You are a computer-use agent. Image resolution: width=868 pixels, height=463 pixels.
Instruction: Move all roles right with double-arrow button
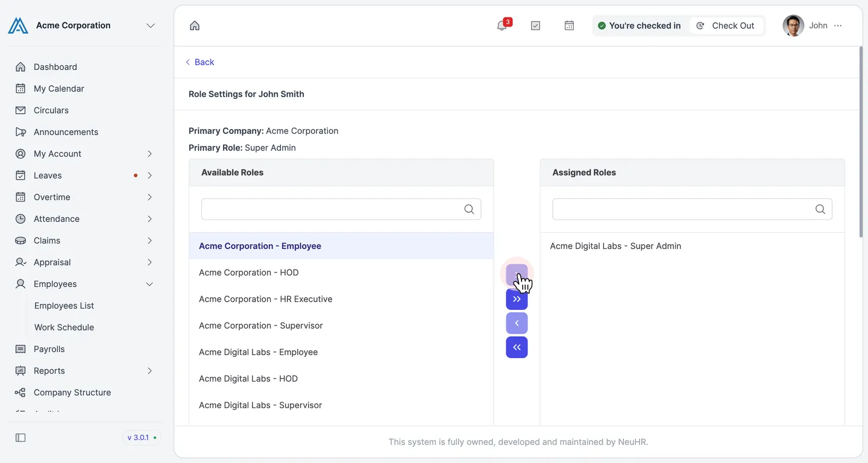click(517, 299)
